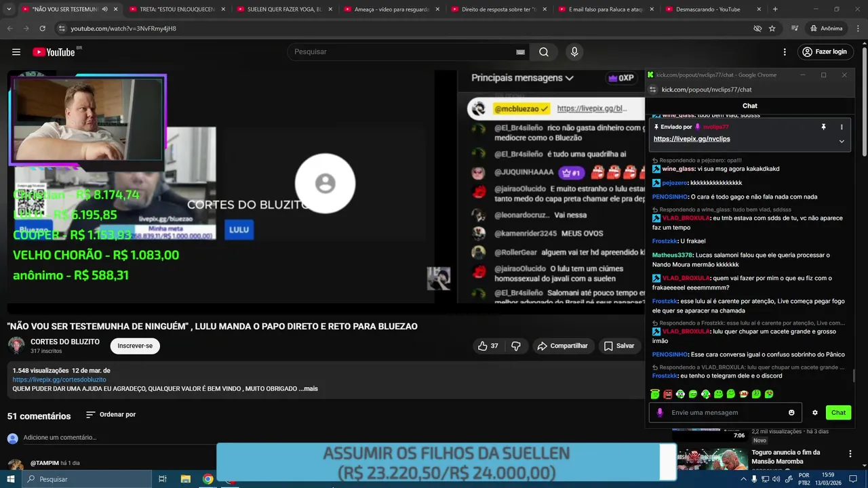
Task: Click username PENOSINHO on 'gago' message
Action: point(670,197)
